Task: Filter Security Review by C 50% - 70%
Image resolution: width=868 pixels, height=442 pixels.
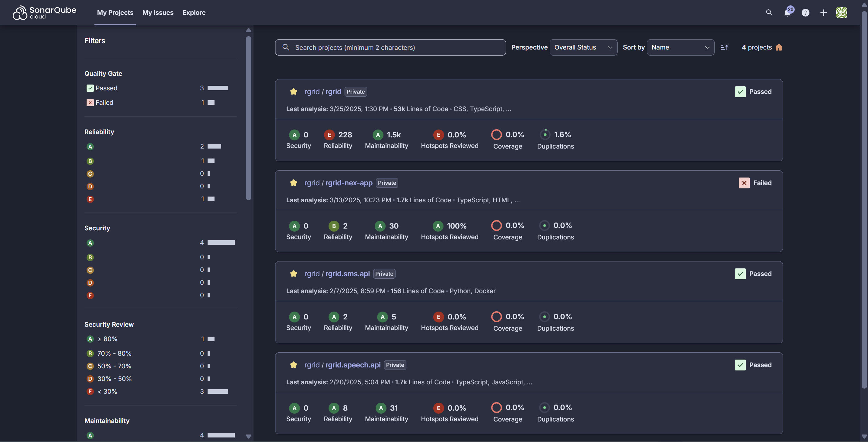Action: [161, 367]
